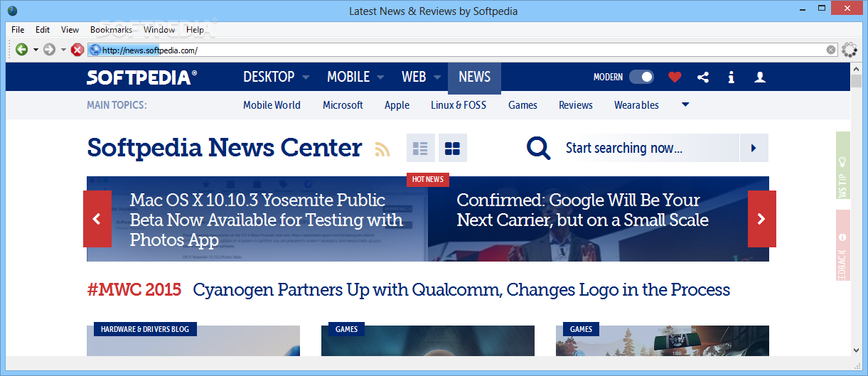Screen dimensions: 868x376
Task: Click the Hardware & Drivers Blog tag
Action: pyautogui.click(x=145, y=329)
